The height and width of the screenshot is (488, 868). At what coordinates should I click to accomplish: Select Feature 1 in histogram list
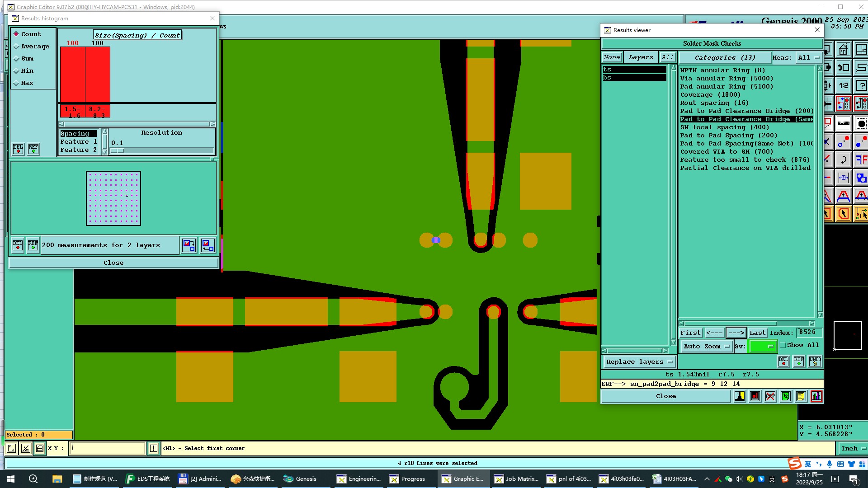(x=79, y=141)
